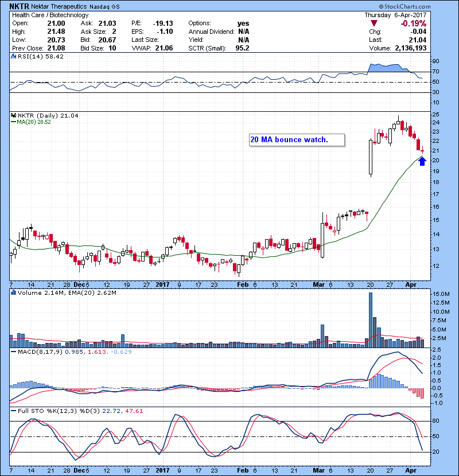The width and height of the screenshot is (459, 476).
Task: Click the Last Size label
Action: coord(145,40)
